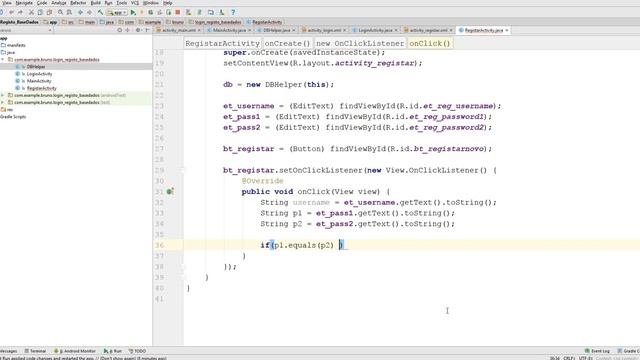
Task: Click the Project Structure icon
Action: pos(211,13)
